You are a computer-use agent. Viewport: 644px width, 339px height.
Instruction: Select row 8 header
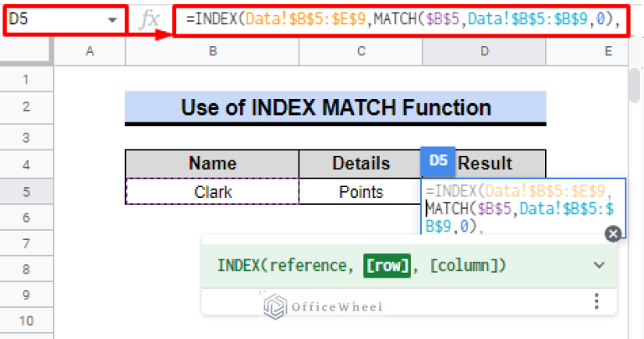click(x=26, y=269)
